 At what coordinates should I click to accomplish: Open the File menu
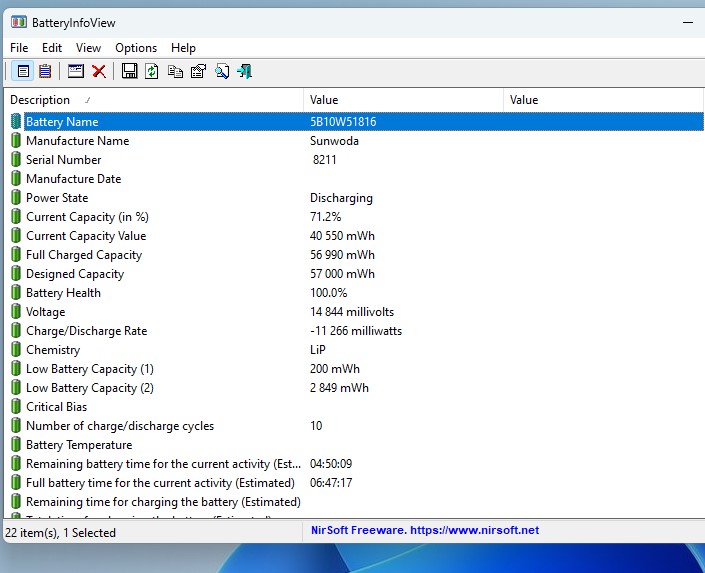[19, 48]
